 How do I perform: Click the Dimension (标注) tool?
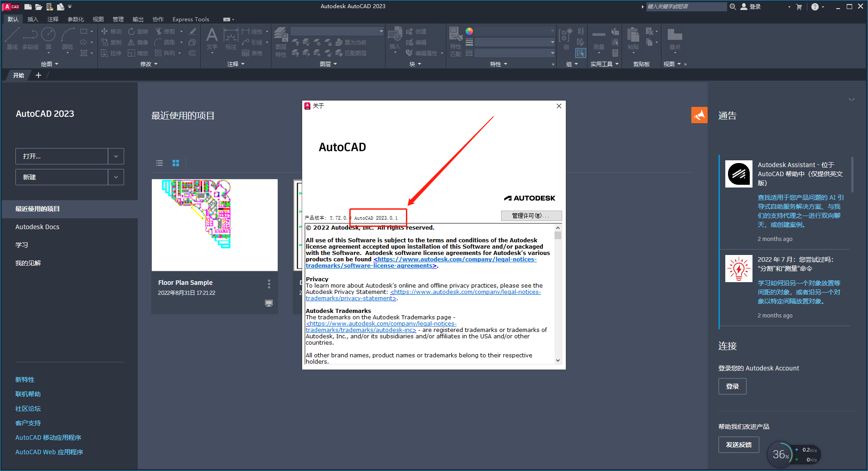(x=231, y=39)
